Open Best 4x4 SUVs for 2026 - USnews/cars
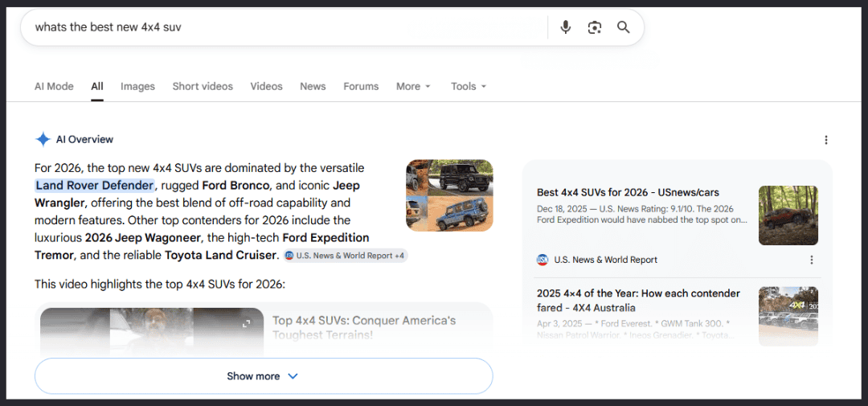868x406 pixels. [628, 192]
